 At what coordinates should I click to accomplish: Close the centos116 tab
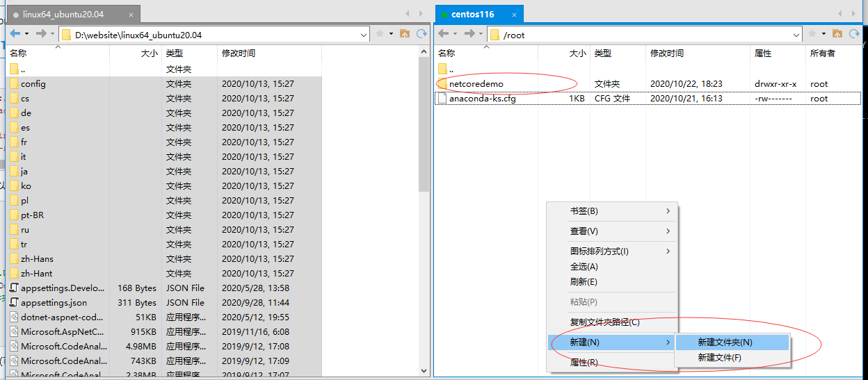point(514,14)
